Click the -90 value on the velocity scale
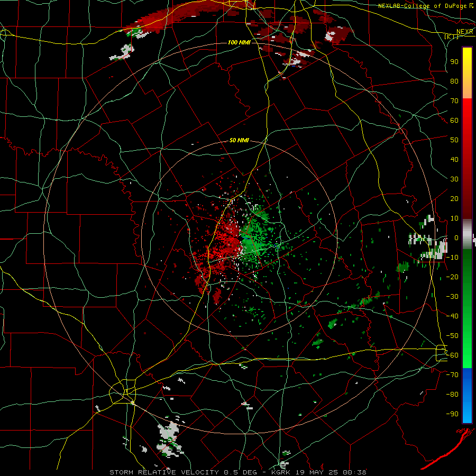 pos(452,414)
